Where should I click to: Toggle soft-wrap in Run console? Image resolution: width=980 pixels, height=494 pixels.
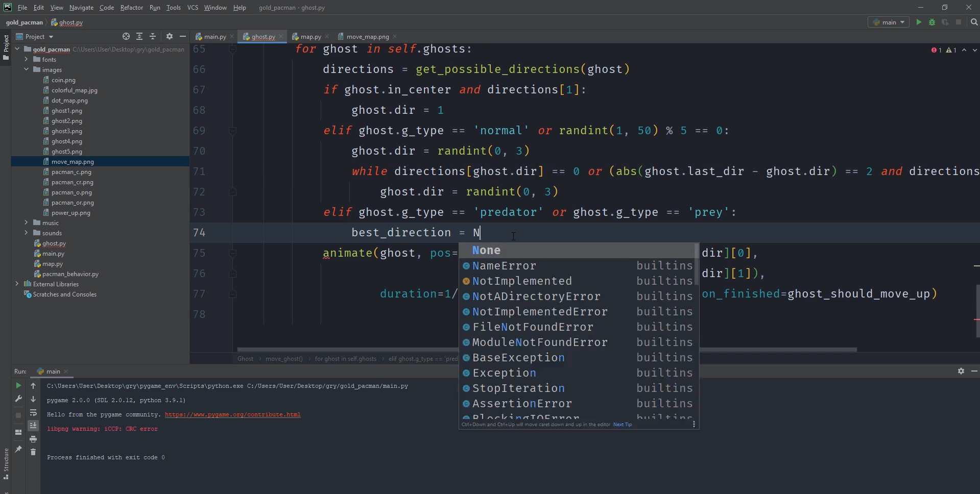coord(33,412)
